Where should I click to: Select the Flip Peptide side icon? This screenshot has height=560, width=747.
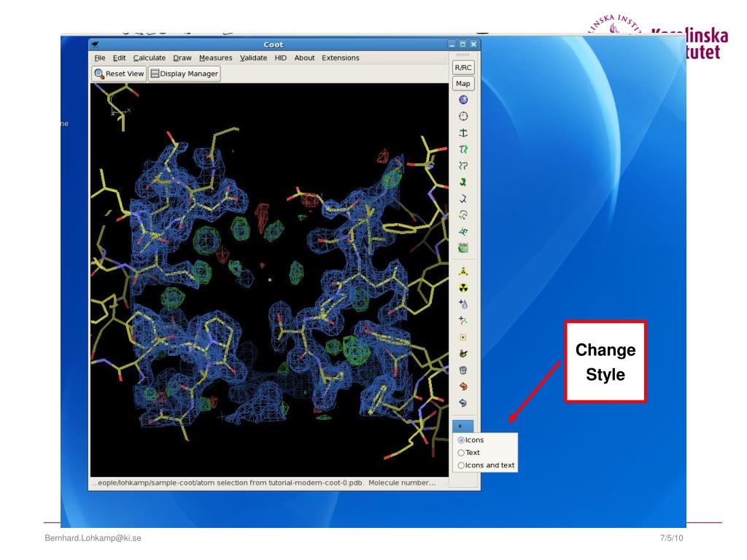click(463, 248)
